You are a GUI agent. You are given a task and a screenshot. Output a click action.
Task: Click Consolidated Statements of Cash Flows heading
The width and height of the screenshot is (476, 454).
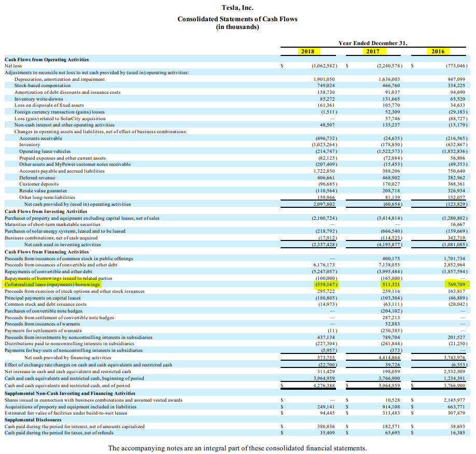(x=237, y=19)
